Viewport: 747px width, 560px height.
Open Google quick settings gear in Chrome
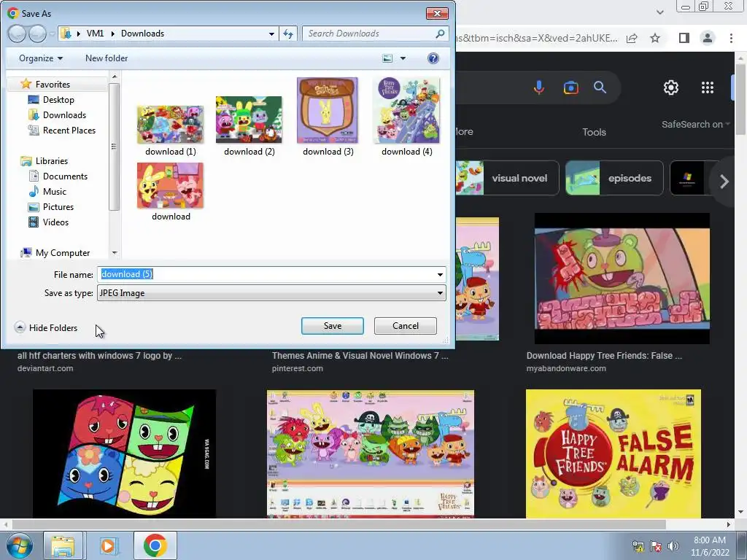tap(671, 87)
